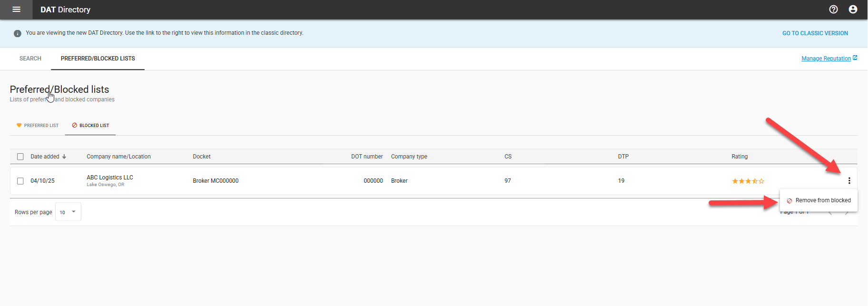Click Go To Classic Version link
868x306 pixels.
(815, 33)
